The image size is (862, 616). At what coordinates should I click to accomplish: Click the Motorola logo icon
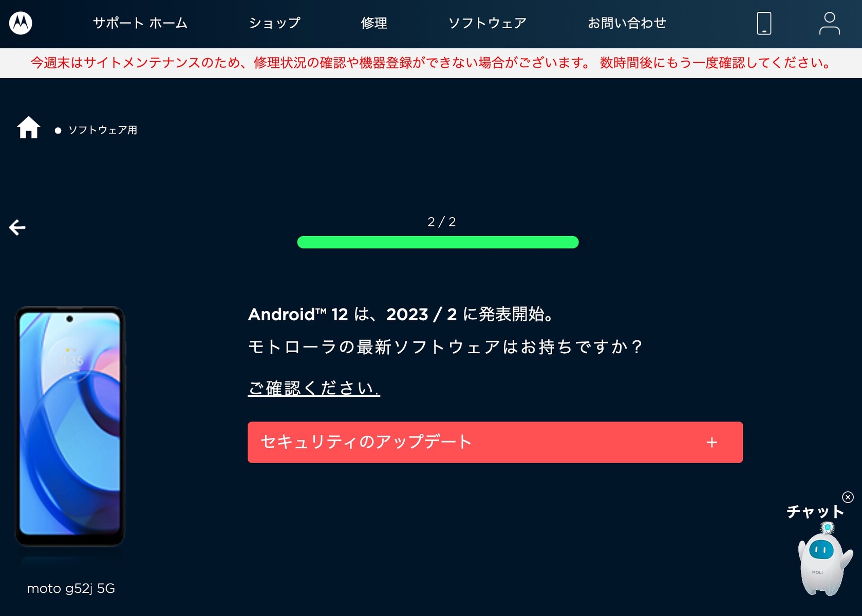coord(21,23)
